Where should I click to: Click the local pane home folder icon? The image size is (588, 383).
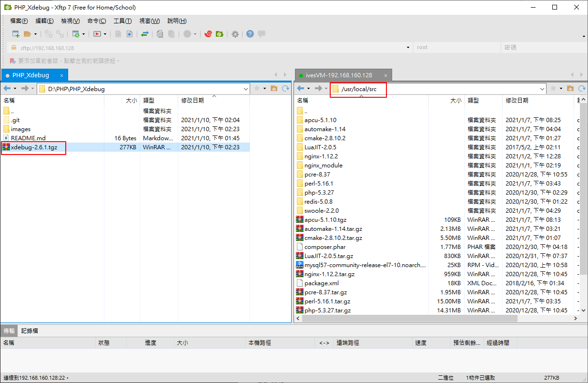coord(274,89)
